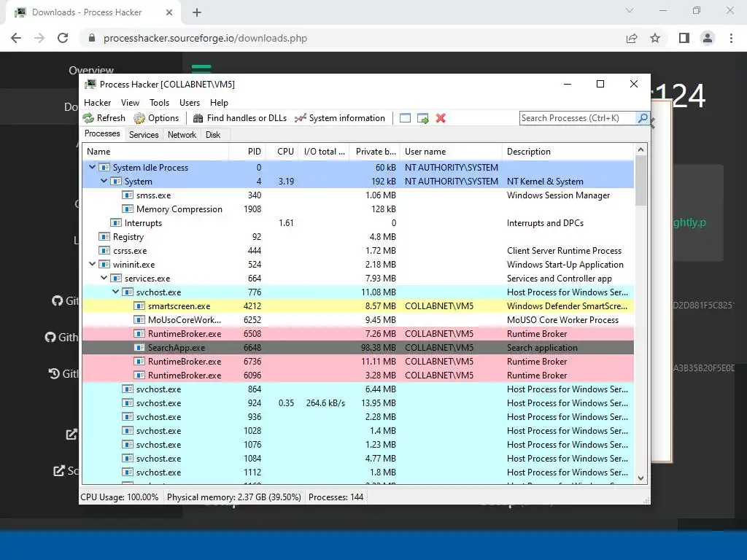Click the binoculars Find handles or DLLs icon
747x560 pixels.
(198, 118)
